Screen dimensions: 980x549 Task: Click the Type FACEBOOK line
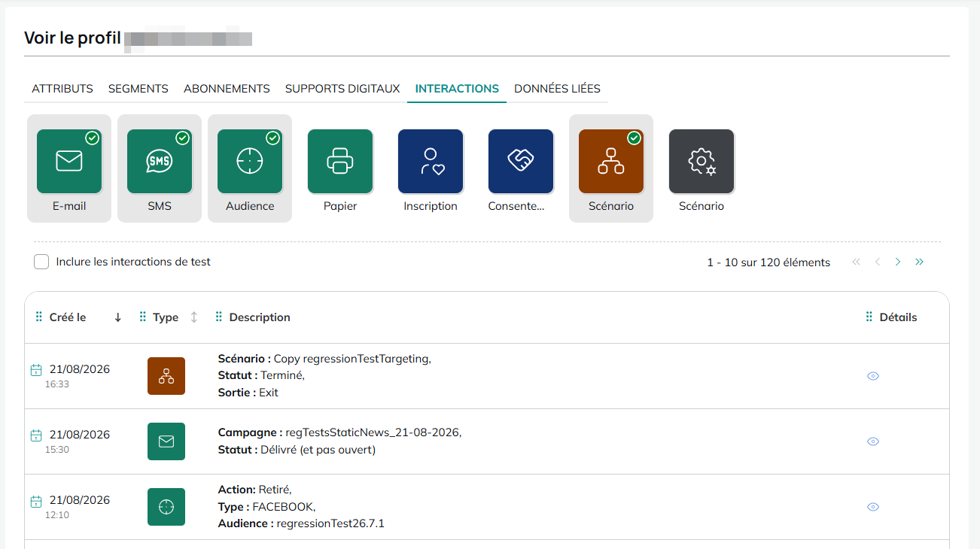[266, 506]
